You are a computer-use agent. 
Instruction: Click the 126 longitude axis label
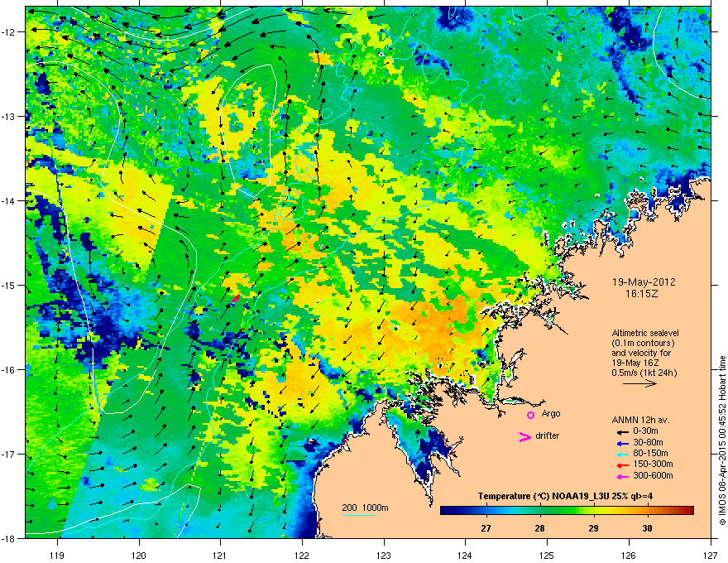pyautogui.click(x=628, y=555)
